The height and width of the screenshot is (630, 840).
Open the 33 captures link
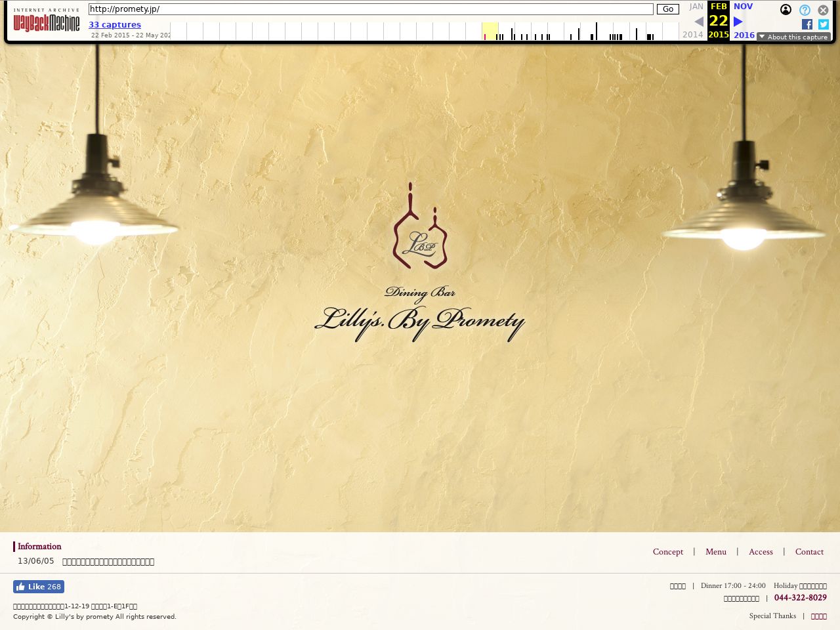click(115, 24)
